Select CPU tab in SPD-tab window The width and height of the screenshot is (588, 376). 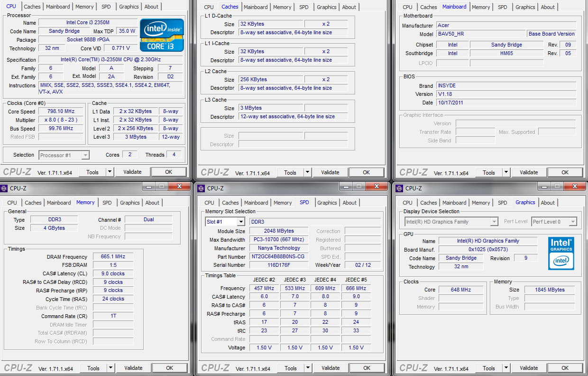coord(210,203)
